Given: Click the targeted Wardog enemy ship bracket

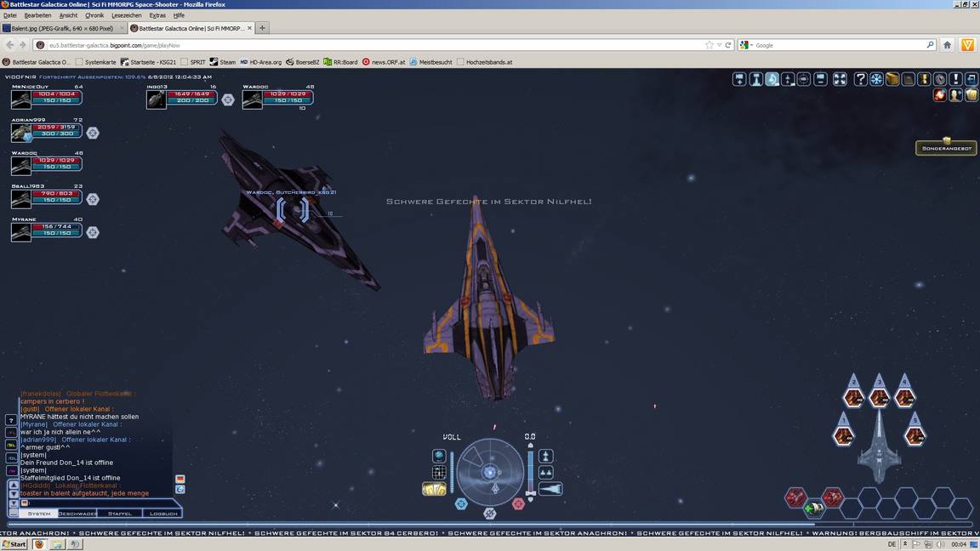Looking at the screenshot, I should tap(293, 210).
